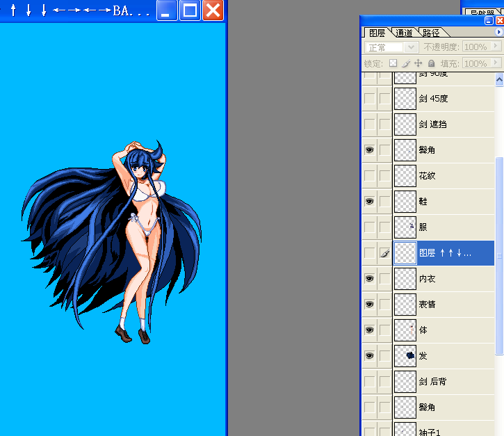
Task: Toggle link box of 花纹 layer
Action: [385, 176]
